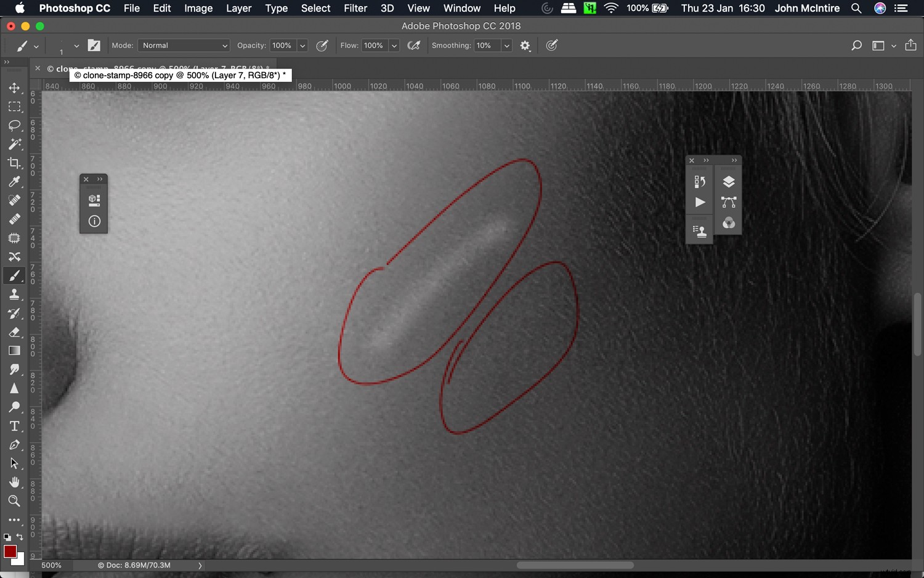Viewport: 924px width, 578px height.
Task: Enable airbrush-style build-up effects
Action: pyautogui.click(x=414, y=46)
